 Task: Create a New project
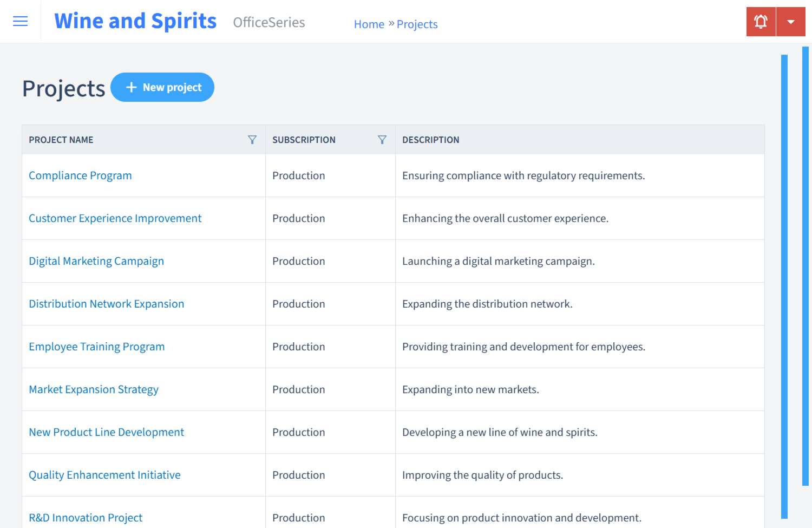tap(162, 87)
